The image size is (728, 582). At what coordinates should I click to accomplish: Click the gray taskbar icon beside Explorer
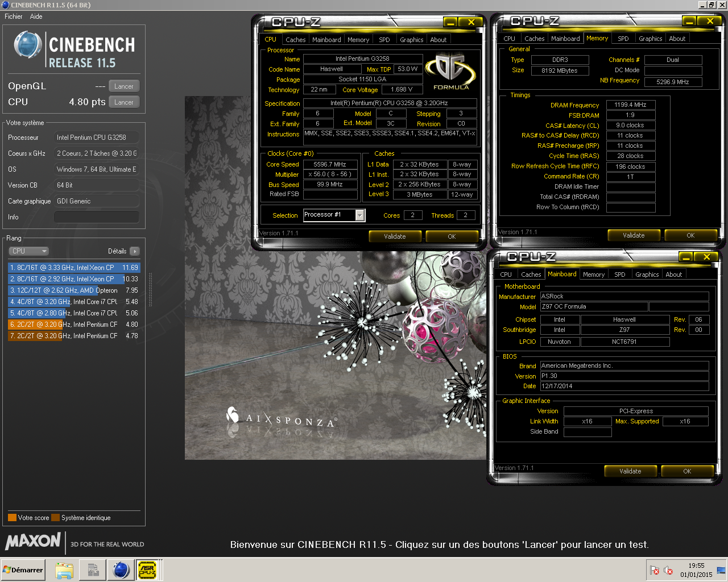coord(93,570)
